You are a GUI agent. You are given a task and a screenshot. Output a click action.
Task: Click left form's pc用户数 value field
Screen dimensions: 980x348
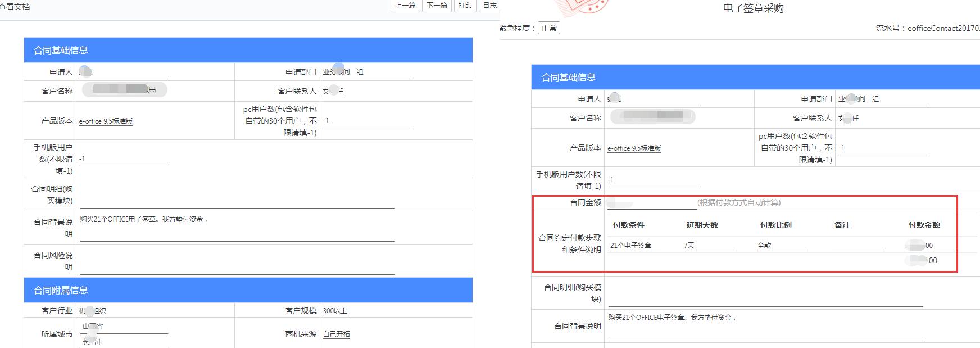367,121
